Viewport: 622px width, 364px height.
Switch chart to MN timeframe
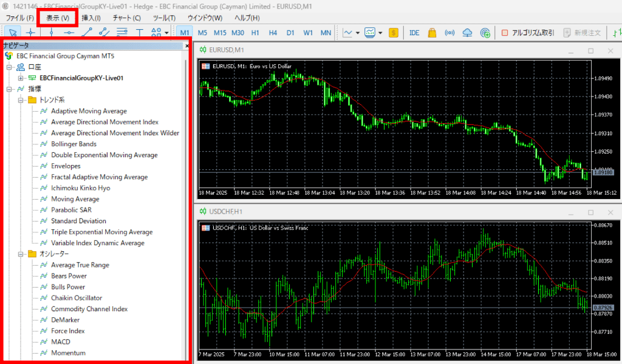pyautogui.click(x=326, y=33)
